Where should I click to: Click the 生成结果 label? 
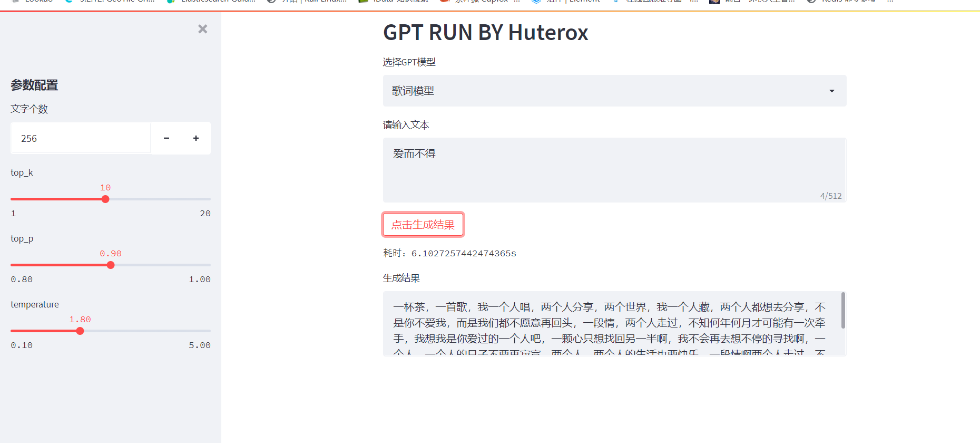tap(401, 278)
